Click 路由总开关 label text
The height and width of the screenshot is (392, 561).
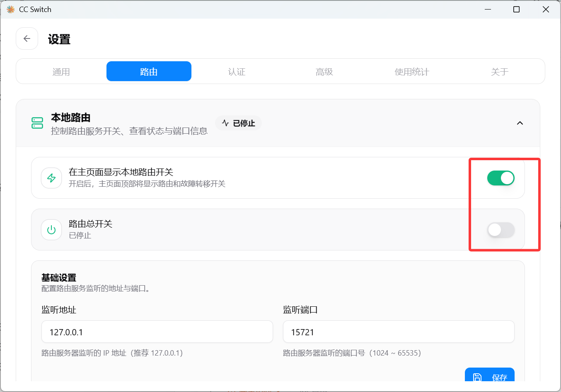[91, 224]
